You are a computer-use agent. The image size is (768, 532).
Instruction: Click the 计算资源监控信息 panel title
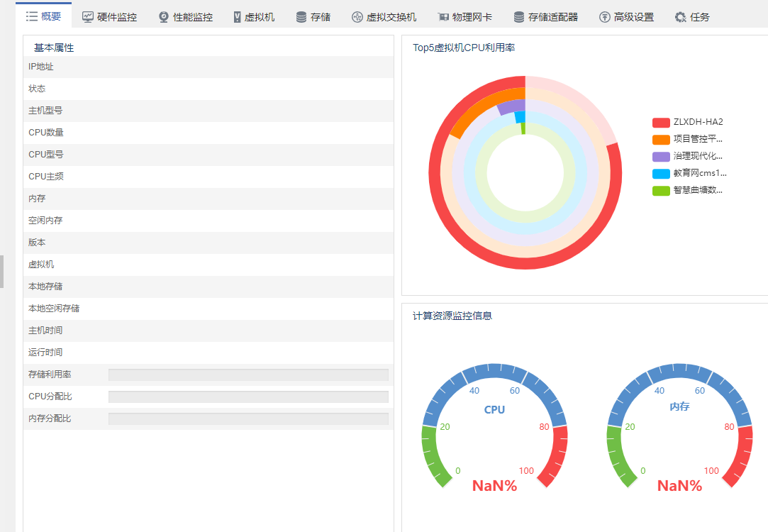click(x=452, y=316)
